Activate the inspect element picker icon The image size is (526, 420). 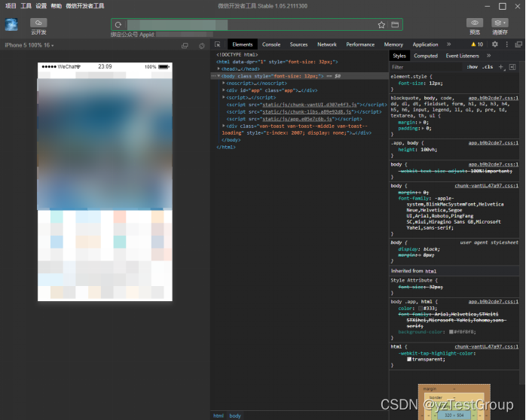(x=217, y=44)
